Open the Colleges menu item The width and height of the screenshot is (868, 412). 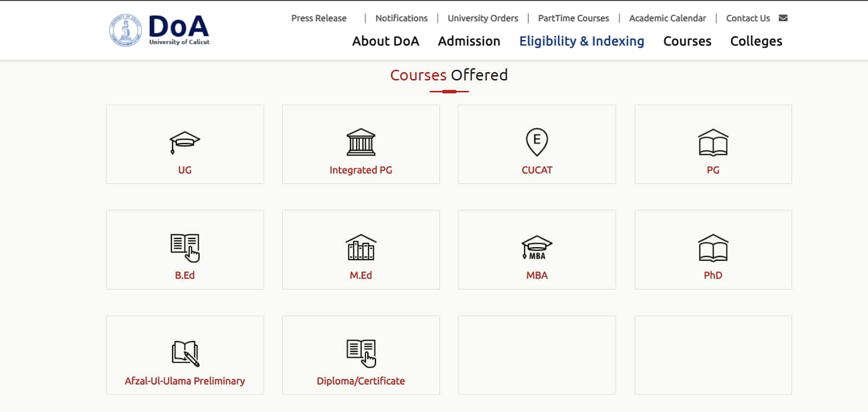click(x=756, y=41)
